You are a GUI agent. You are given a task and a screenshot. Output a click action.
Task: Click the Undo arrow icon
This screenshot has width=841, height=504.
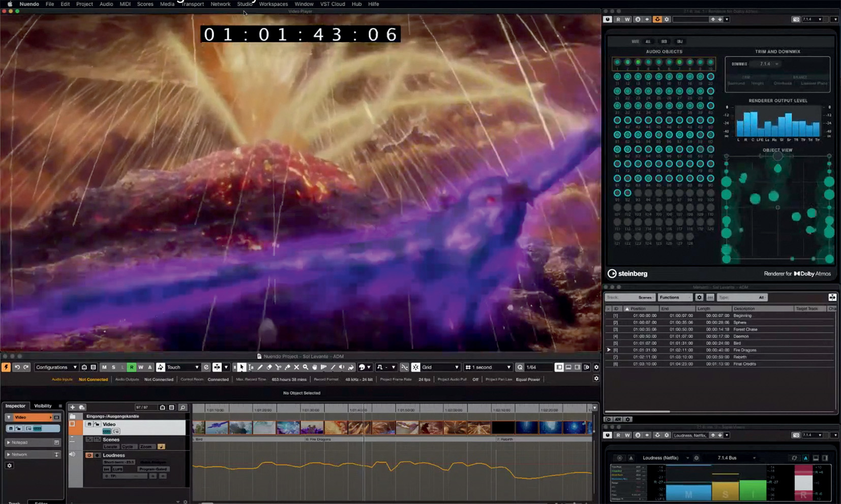(x=17, y=367)
